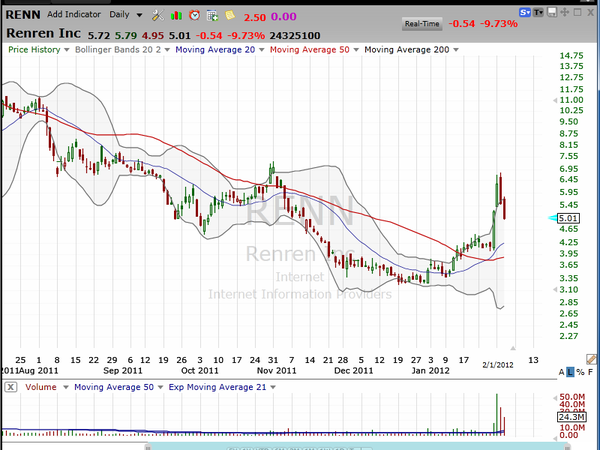Open the gray T time-link menu
This screenshot has width=600, height=450.
point(538,13)
